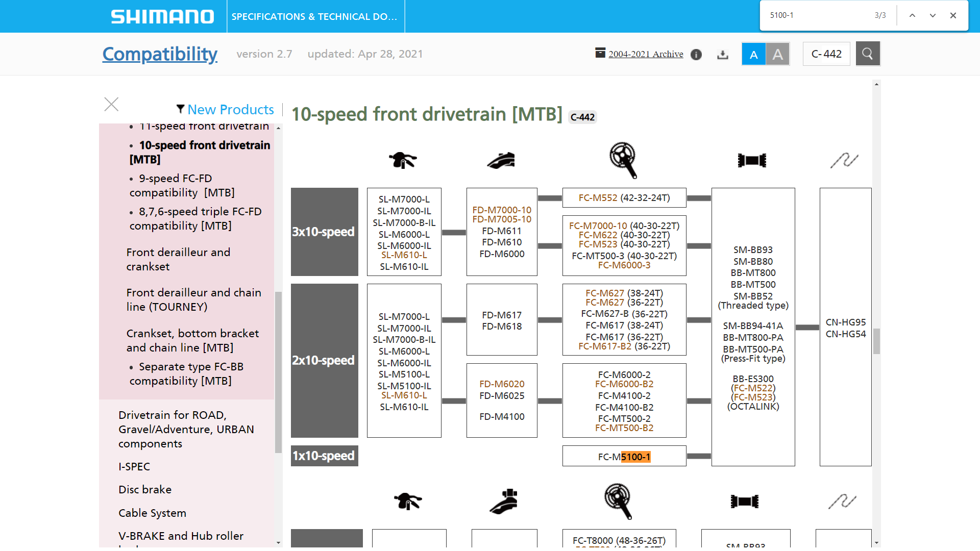Open the 2004-2021 Archive link
Screen dimensions: 980x551
646,54
